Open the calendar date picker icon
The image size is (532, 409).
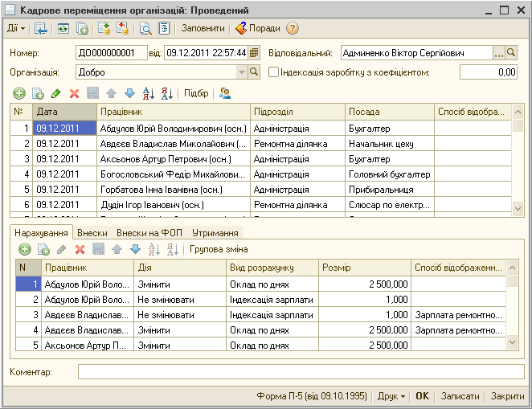254,53
